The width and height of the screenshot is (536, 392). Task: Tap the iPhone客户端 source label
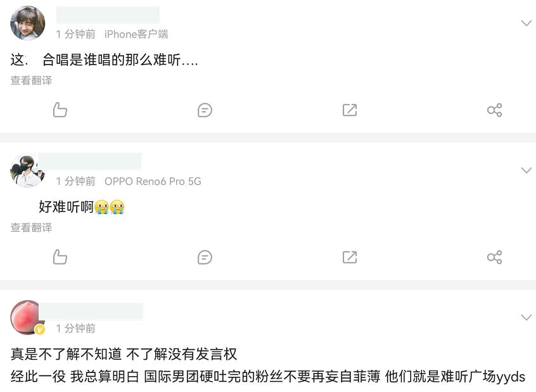pos(136,34)
